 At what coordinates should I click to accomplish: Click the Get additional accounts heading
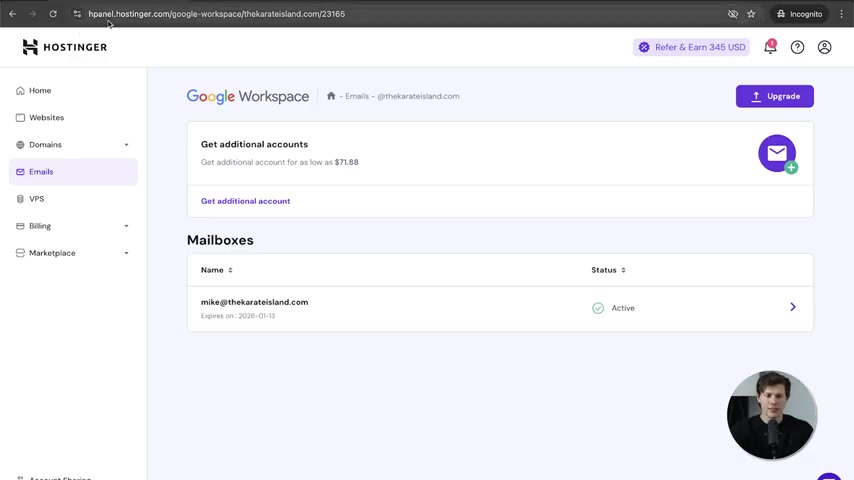coord(254,144)
